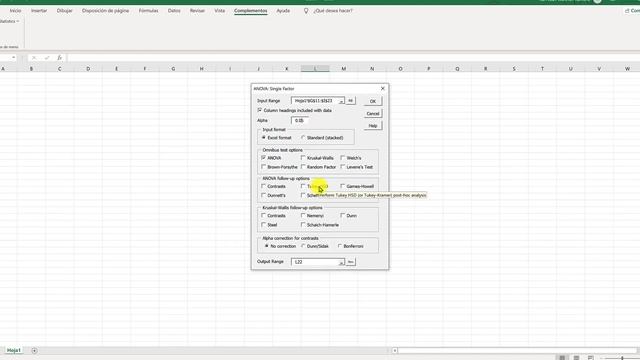Click the Alpha value field
The width and height of the screenshot is (640, 360).
(x=300, y=120)
